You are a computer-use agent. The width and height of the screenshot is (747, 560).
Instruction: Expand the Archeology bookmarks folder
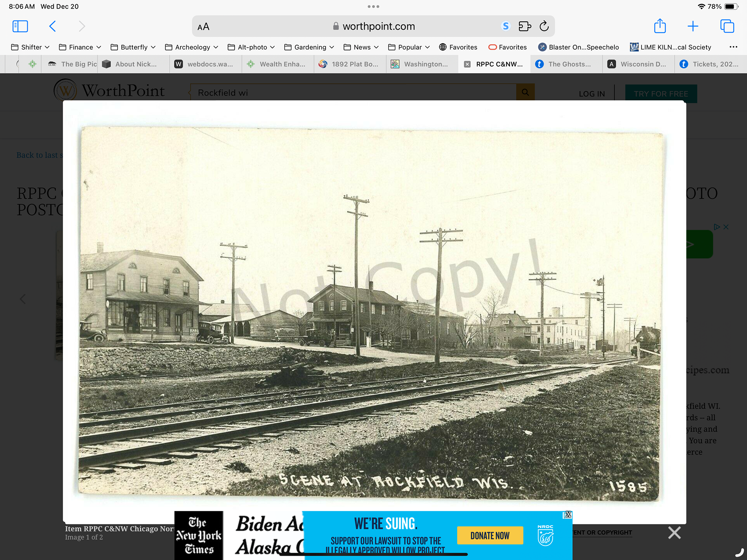tap(191, 47)
